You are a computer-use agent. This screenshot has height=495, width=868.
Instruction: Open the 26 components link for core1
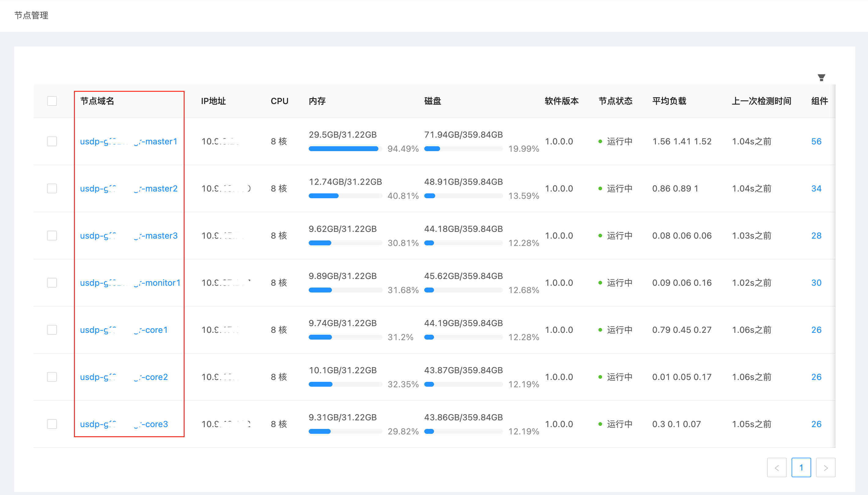pyautogui.click(x=816, y=330)
